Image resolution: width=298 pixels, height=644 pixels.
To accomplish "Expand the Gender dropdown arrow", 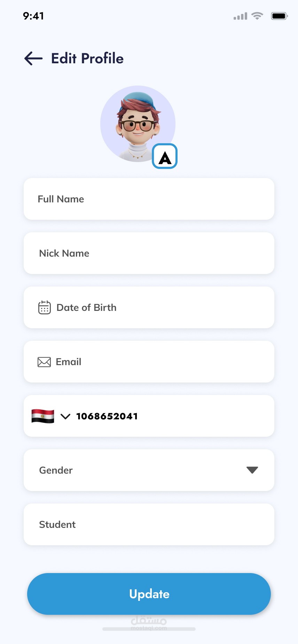I will click(252, 470).
